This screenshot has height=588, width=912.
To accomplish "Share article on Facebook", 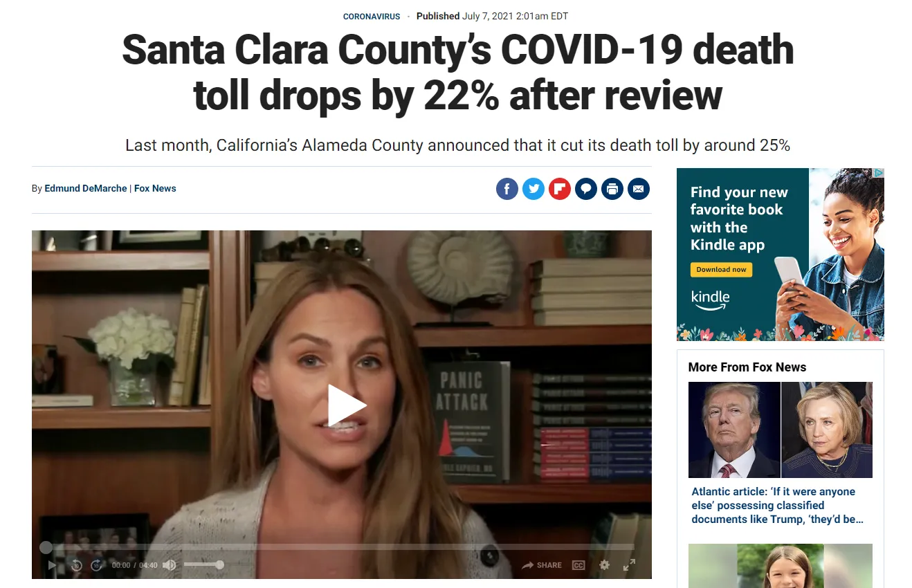I will click(x=507, y=189).
